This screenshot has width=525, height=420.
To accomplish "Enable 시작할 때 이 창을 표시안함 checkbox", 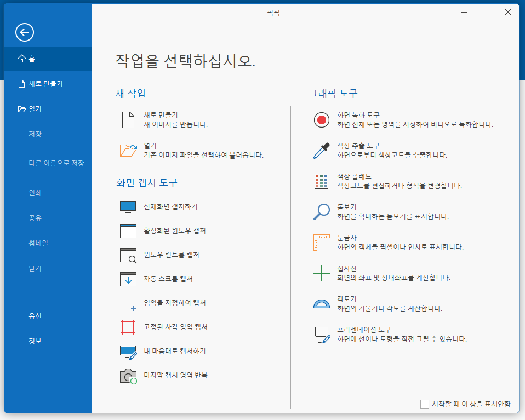I will pos(425,404).
